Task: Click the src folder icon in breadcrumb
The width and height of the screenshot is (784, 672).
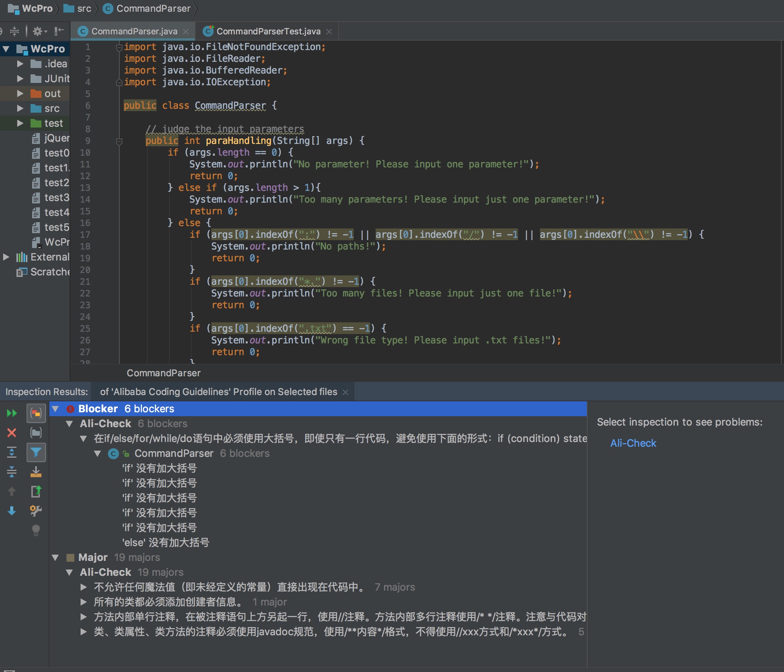Action: coord(69,9)
